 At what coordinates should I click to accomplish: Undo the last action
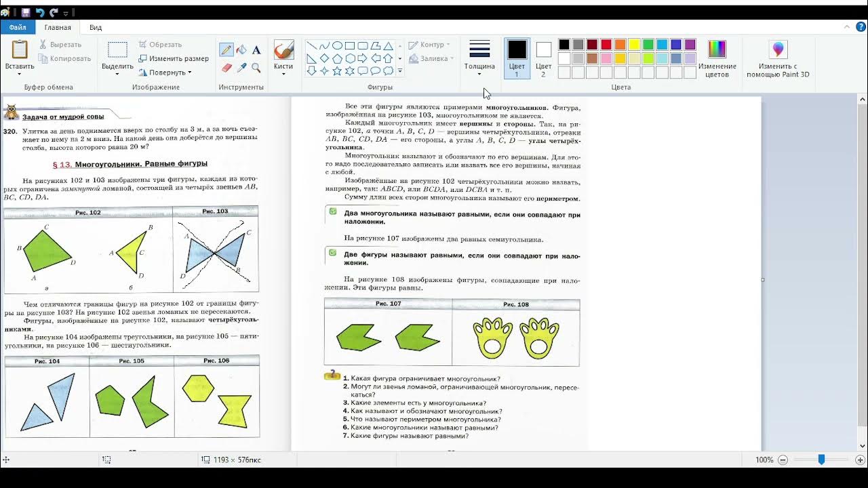point(39,13)
